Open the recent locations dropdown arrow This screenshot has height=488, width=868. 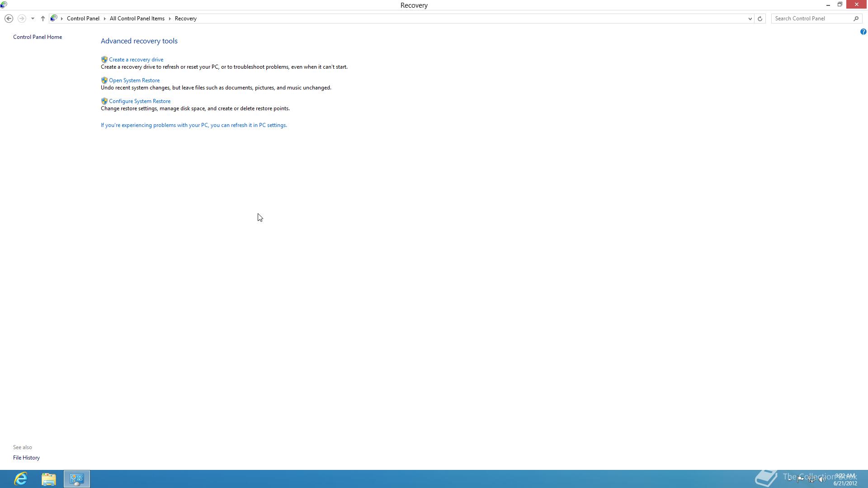tap(33, 19)
